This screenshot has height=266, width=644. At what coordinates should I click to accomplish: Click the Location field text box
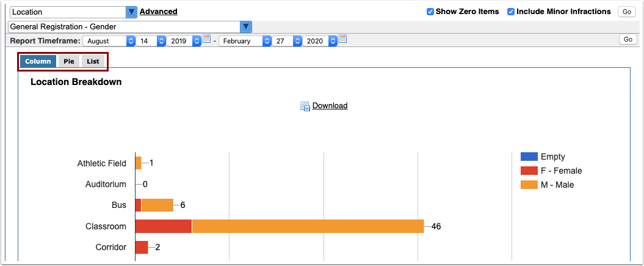pos(68,12)
